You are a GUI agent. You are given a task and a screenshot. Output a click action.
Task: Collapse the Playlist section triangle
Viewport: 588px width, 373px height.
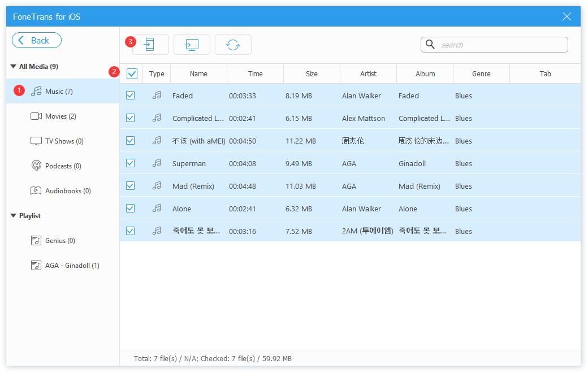click(13, 215)
